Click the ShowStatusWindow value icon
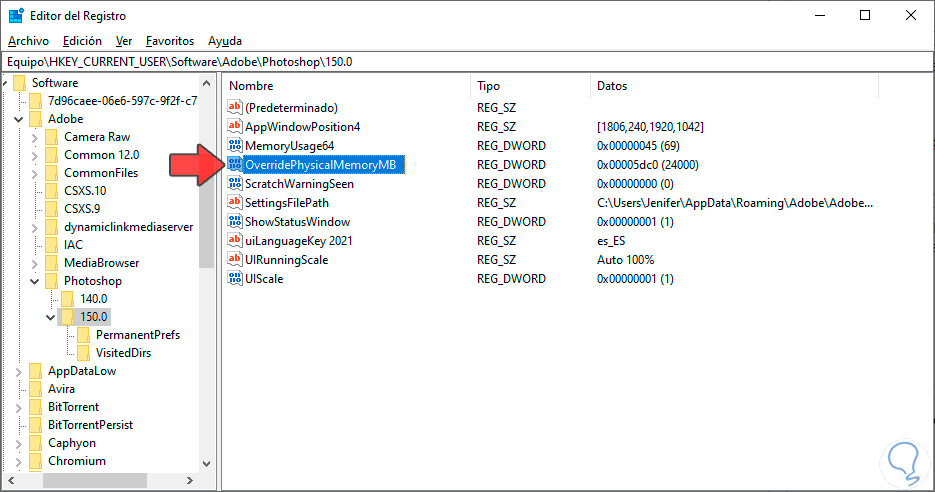The image size is (935, 492). click(235, 222)
